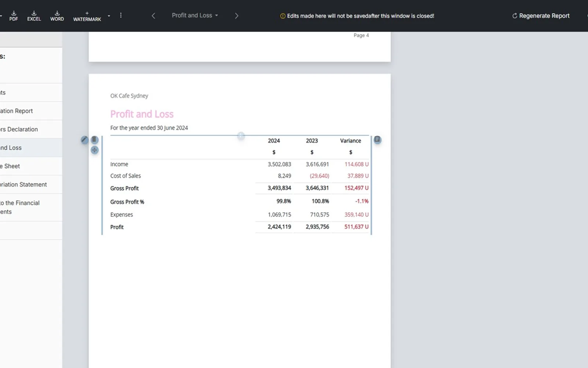Click the Variance column header
The width and height of the screenshot is (588, 368).
coord(350,141)
